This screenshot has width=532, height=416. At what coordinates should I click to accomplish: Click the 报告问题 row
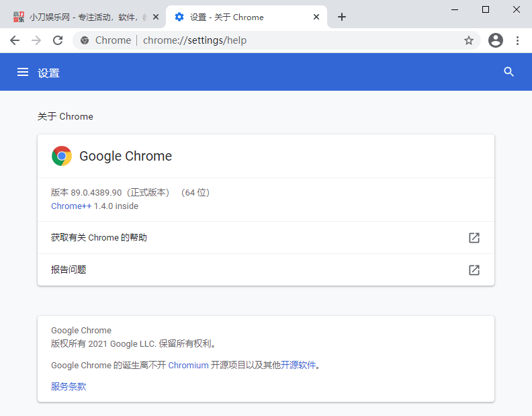265,270
